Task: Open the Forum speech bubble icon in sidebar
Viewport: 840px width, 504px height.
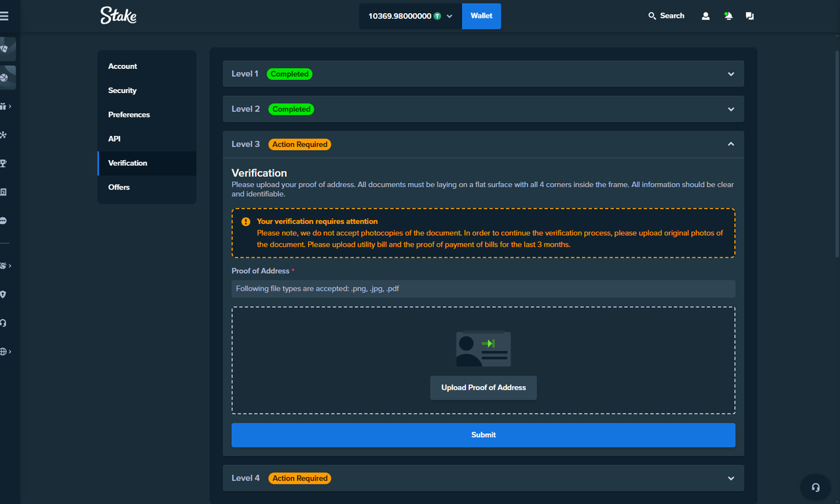Action: 3,221
